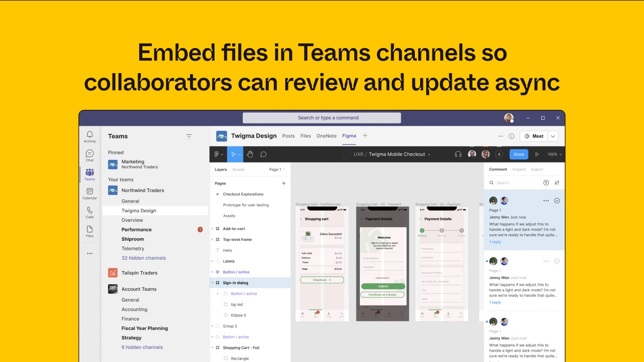
Task: Switch to the Inspect tab
Action: click(x=519, y=170)
